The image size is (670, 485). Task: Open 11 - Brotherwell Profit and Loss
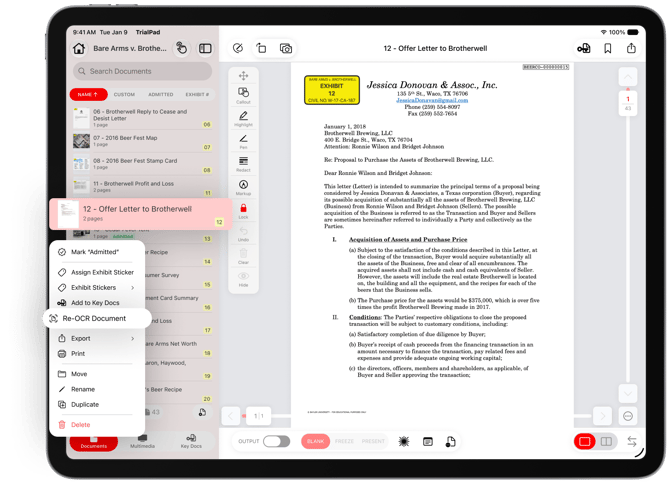tap(143, 187)
